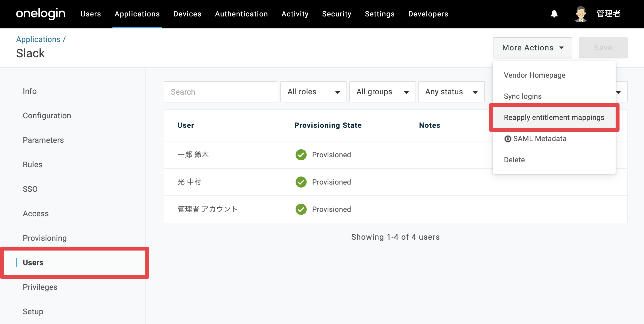Go to the OneLogin home logo
644x324 pixels.
(x=41, y=14)
